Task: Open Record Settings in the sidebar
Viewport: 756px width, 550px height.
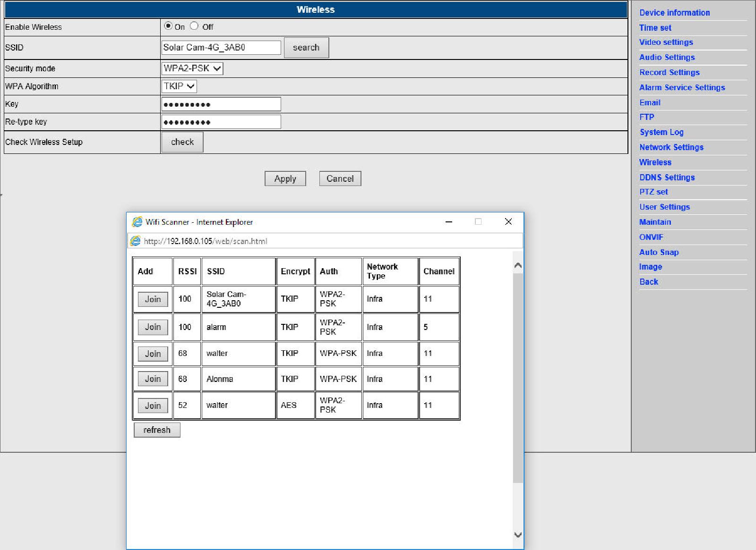Action: tap(669, 72)
